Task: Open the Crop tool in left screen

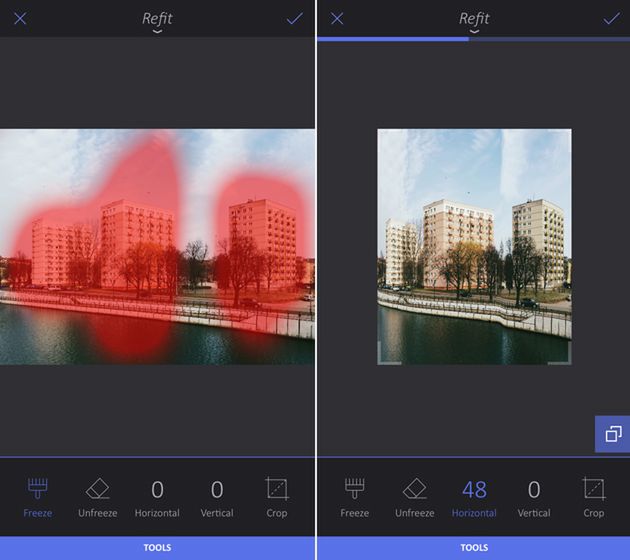Action: (x=277, y=497)
